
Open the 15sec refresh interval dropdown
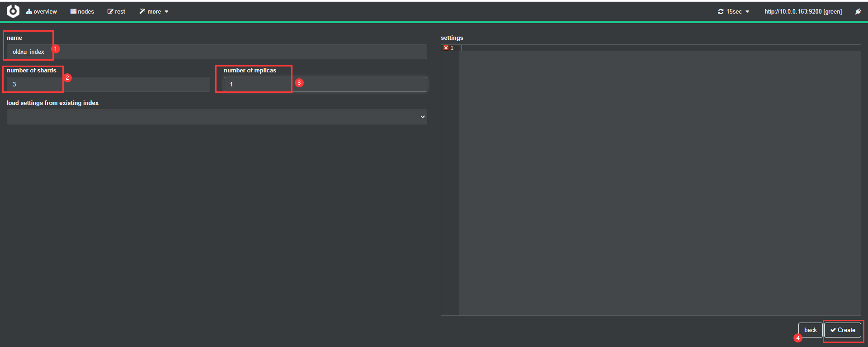pos(733,12)
